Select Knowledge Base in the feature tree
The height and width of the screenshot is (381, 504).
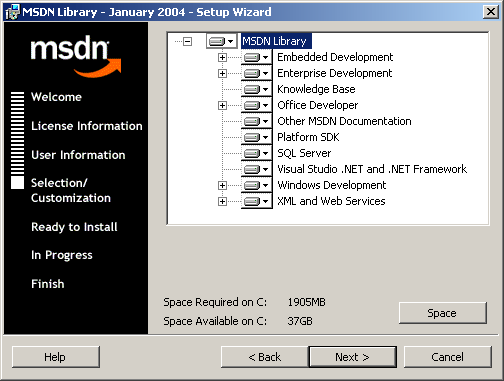pos(316,89)
